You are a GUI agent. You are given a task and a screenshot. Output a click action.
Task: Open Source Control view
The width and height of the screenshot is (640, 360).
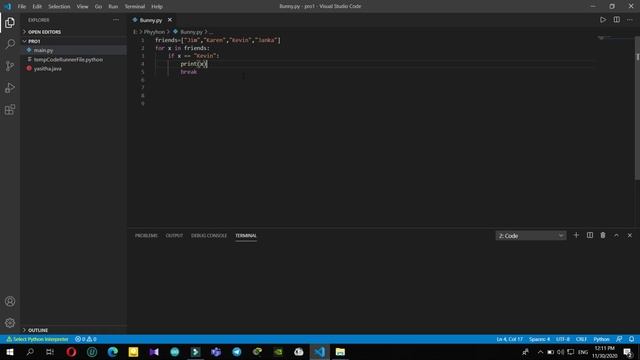pos(10,66)
